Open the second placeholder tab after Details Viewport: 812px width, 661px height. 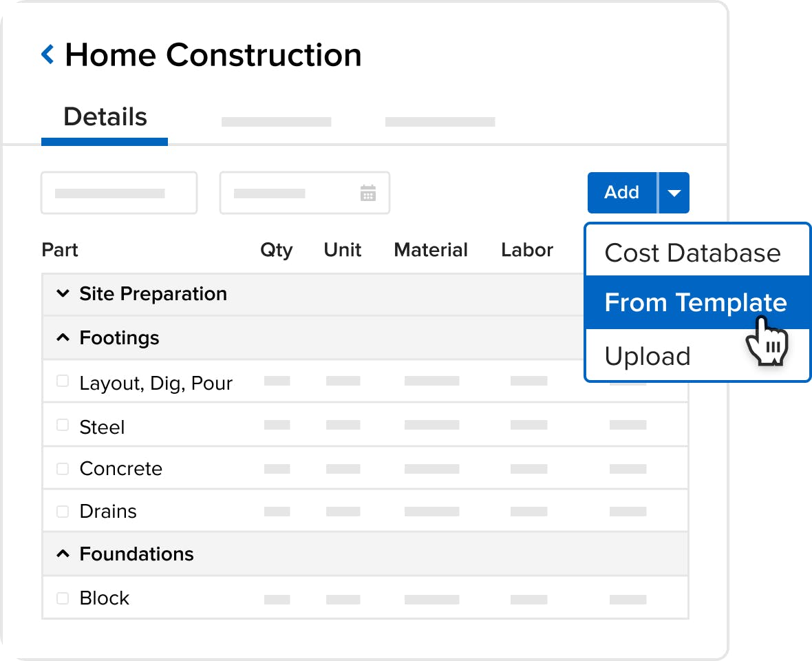coord(277,122)
